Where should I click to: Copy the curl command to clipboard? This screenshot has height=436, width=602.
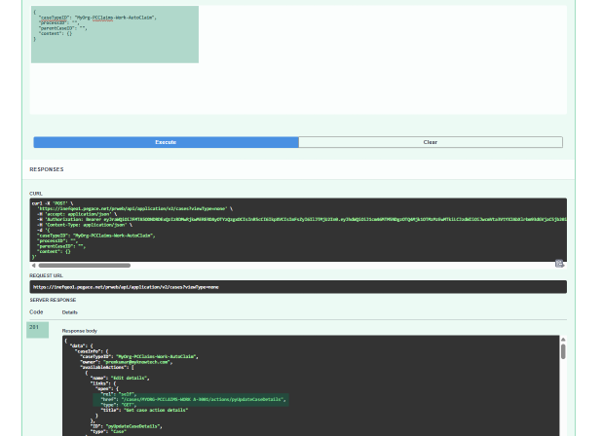pyautogui.click(x=559, y=264)
